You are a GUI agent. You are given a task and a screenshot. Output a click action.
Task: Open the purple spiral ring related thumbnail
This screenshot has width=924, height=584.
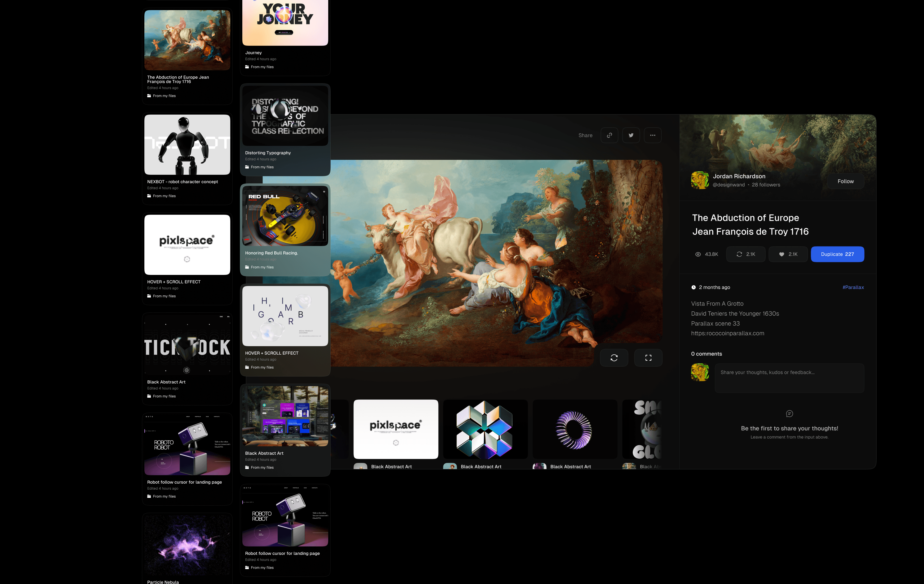click(x=574, y=429)
